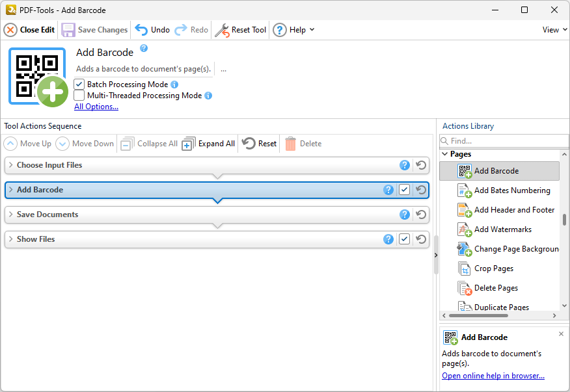Collapse the Actions Library side panel arrow
This screenshot has height=392, width=570.
tap(436, 255)
